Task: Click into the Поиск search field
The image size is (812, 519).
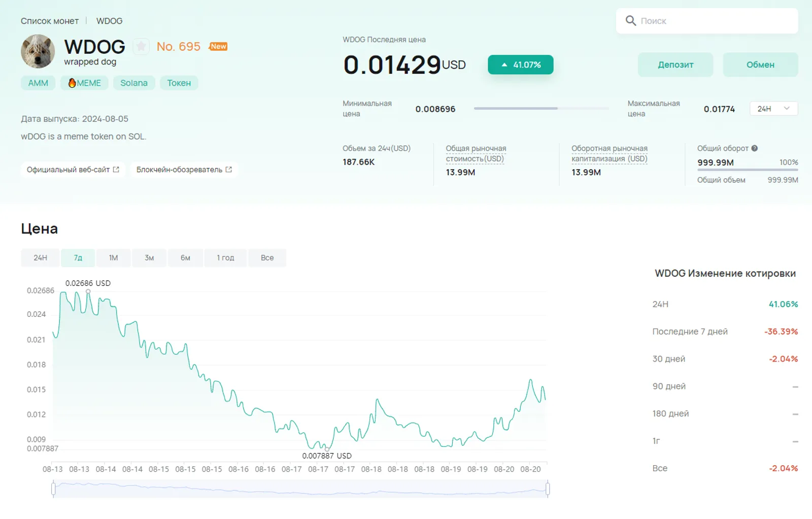Action: 707,21
